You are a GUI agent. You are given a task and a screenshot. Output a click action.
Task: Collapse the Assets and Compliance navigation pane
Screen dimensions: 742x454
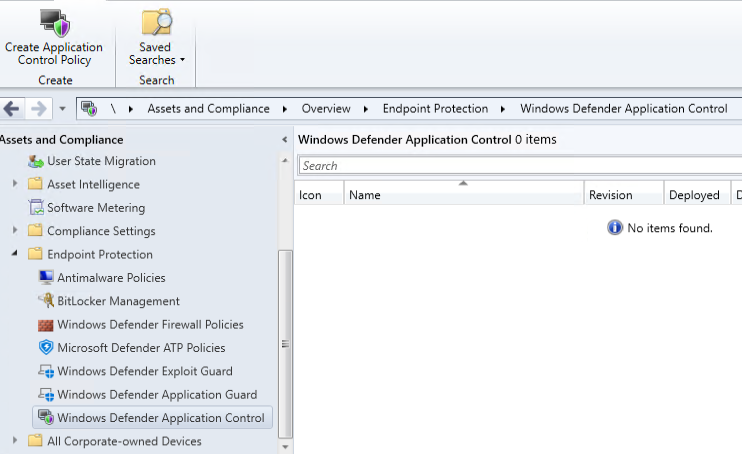point(284,139)
